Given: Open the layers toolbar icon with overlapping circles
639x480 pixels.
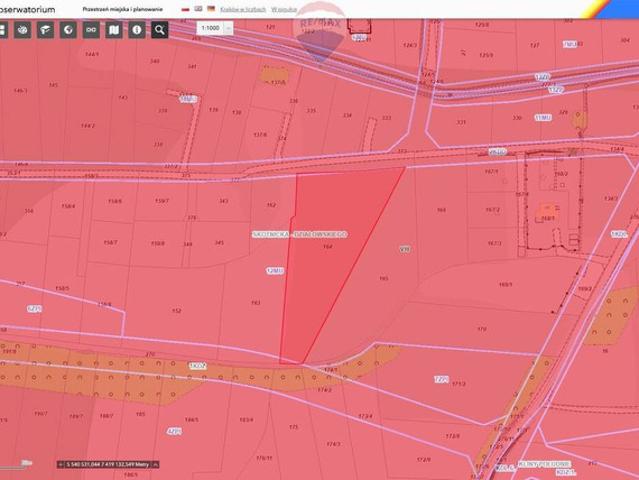Looking at the screenshot, I should pos(22,30).
